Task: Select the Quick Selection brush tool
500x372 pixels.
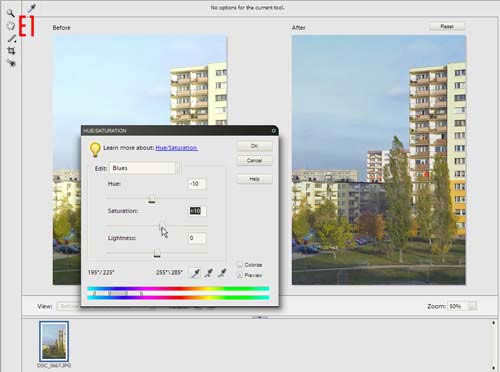Action: point(12,38)
